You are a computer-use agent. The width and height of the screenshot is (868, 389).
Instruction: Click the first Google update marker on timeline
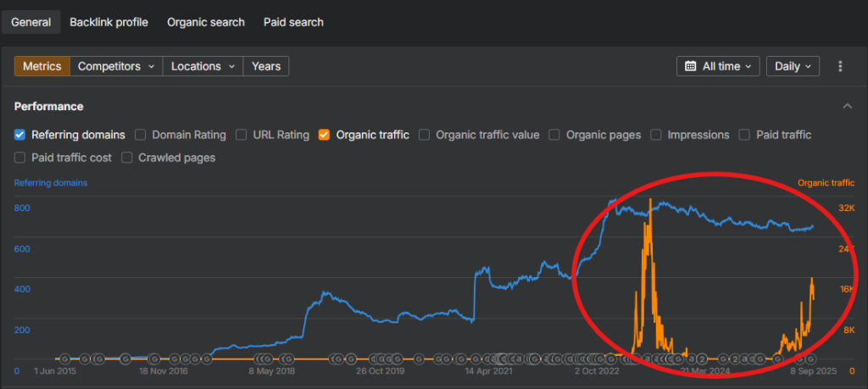64,359
